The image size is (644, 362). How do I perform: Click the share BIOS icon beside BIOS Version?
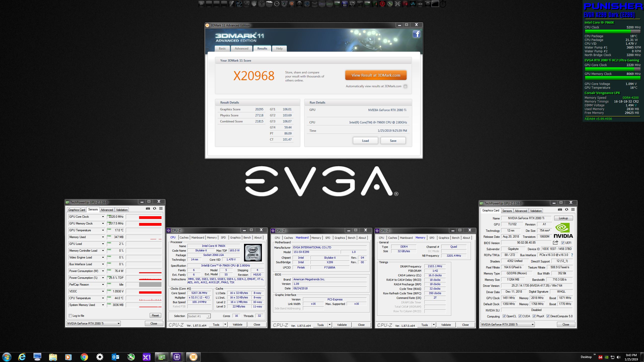click(x=555, y=243)
